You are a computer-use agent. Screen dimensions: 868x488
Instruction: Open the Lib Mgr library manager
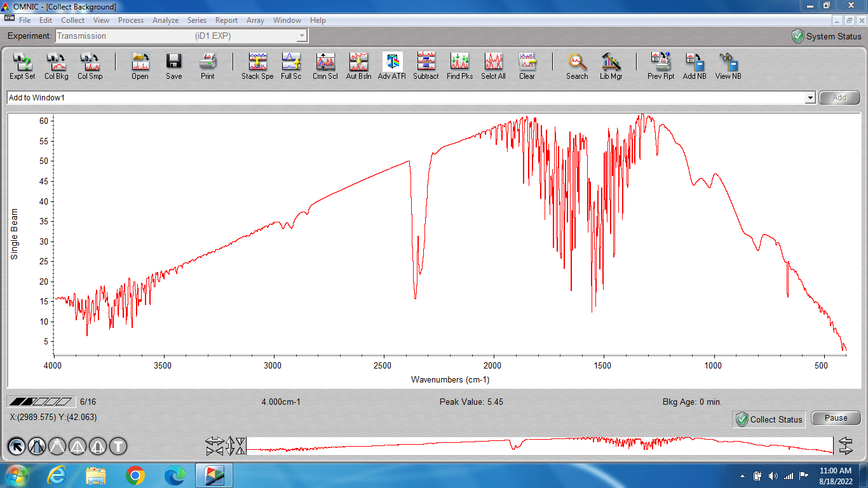click(611, 66)
